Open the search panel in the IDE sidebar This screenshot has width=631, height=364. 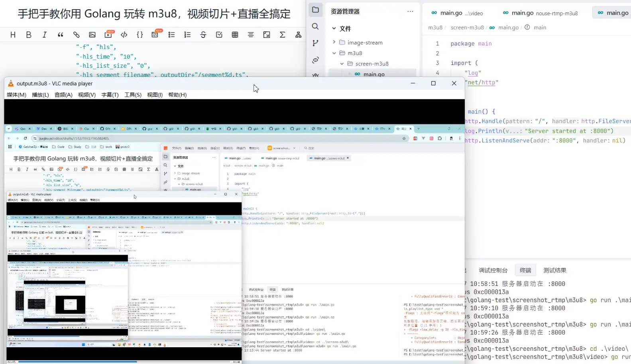click(x=315, y=26)
